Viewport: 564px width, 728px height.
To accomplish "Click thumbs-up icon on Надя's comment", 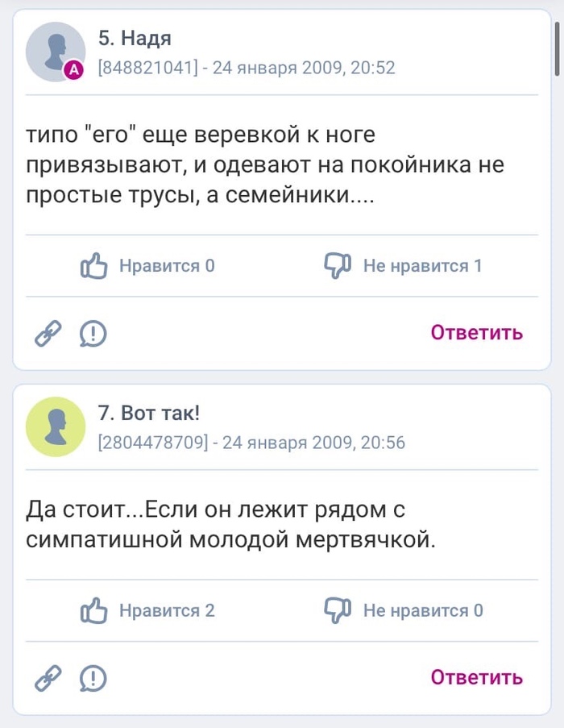I will [x=94, y=266].
